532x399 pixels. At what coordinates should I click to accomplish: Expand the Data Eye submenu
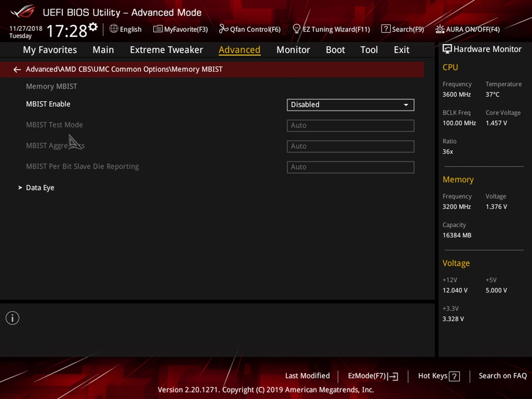tap(40, 188)
